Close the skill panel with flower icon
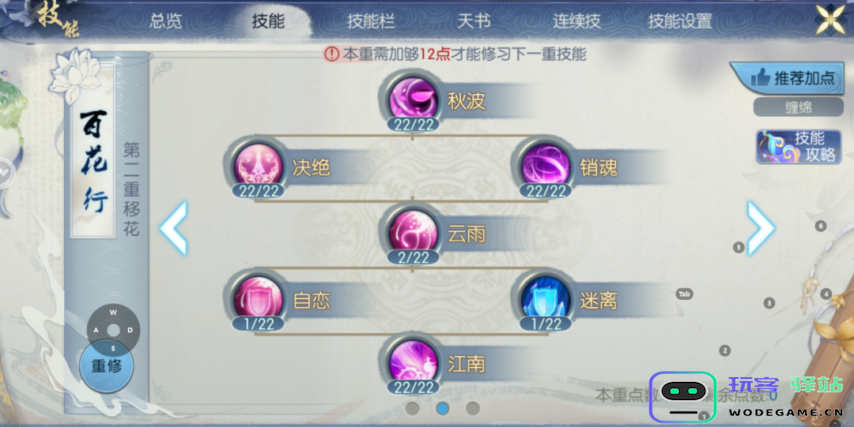The image size is (854, 427). click(x=831, y=20)
